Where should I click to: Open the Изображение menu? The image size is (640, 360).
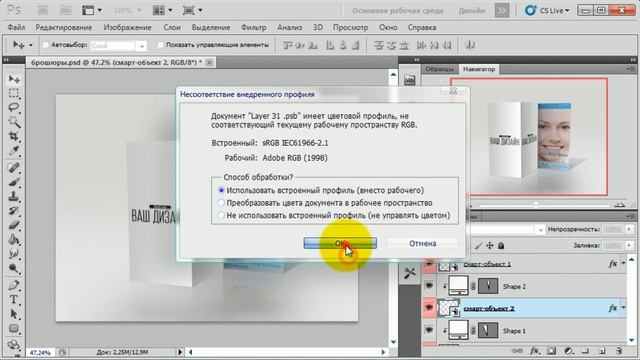(x=127, y=27)
